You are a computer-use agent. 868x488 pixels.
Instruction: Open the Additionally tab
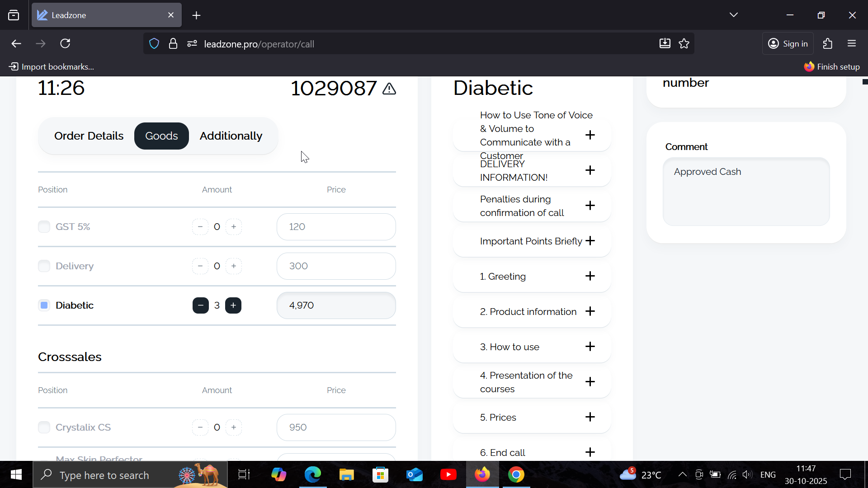pyautogui.click(x=231, y=136)
